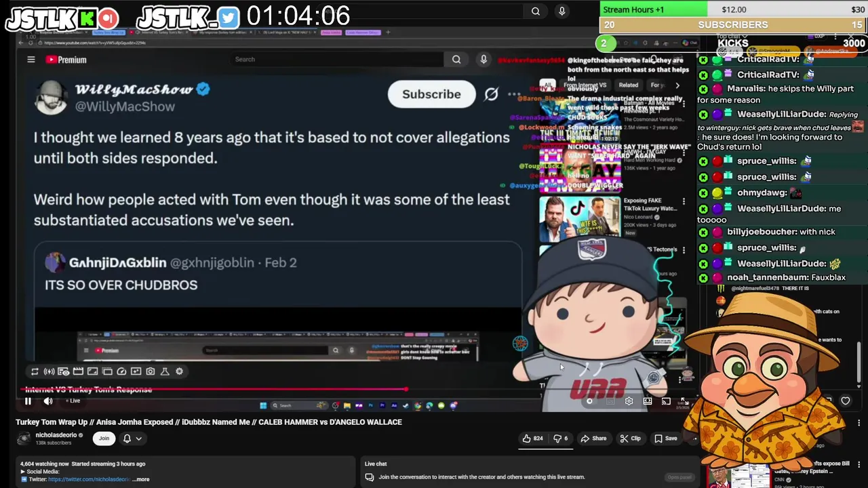Open extension toolbar gear settings
This screenshot has height=488, width=868.
pos(179,371)
